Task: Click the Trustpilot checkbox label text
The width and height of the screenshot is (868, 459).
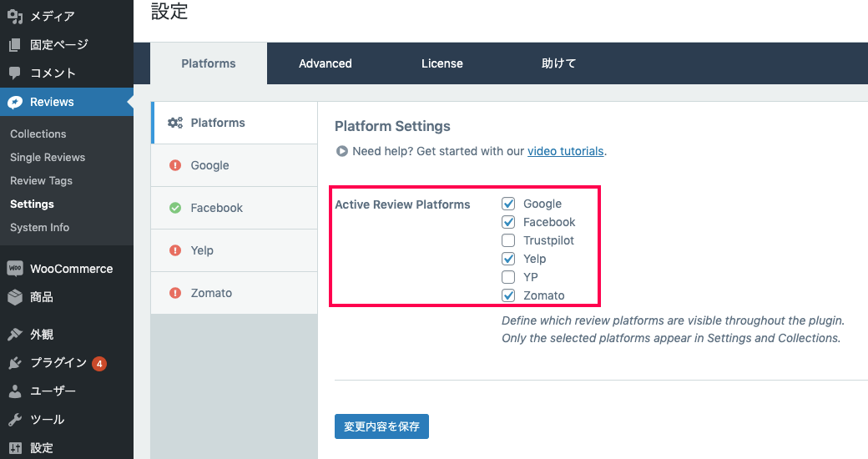Action: [548, 240]
